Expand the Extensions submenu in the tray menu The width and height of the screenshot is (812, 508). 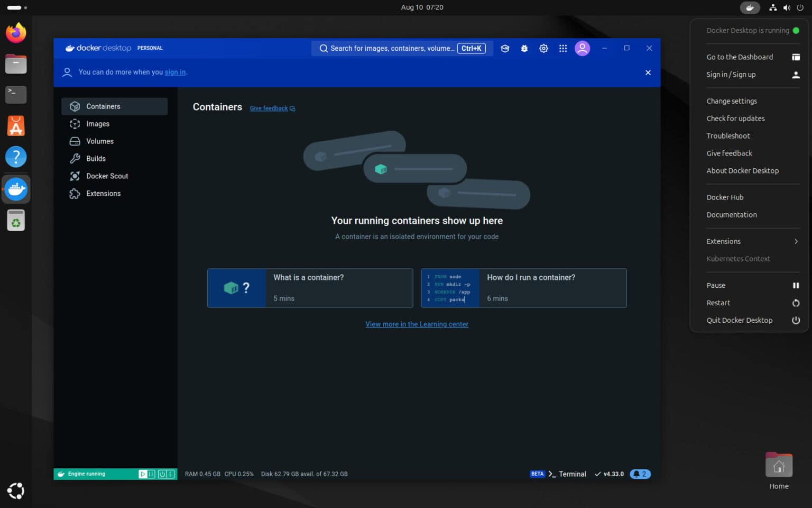click(x=752, y=241)
